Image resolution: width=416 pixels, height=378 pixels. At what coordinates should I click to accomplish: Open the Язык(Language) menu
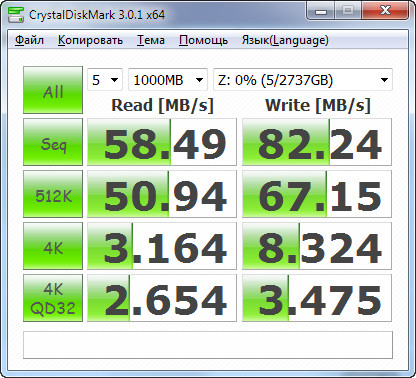285,40
